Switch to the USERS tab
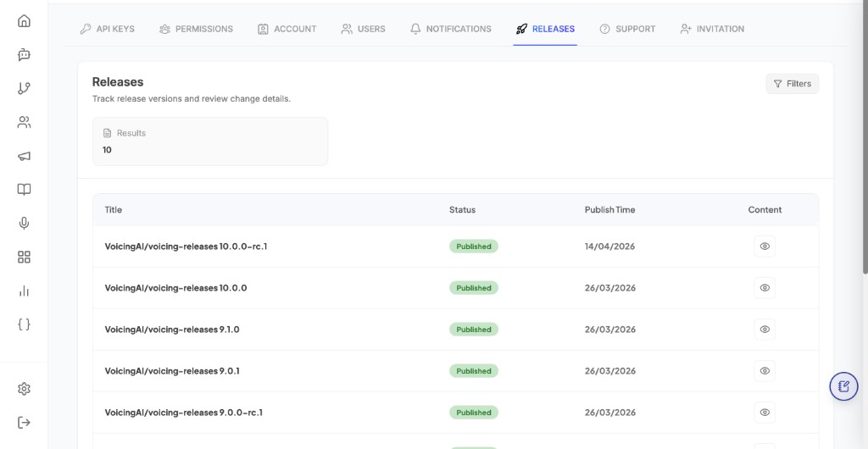The height and width of the screenshot is (449, 868). [363, 29]
